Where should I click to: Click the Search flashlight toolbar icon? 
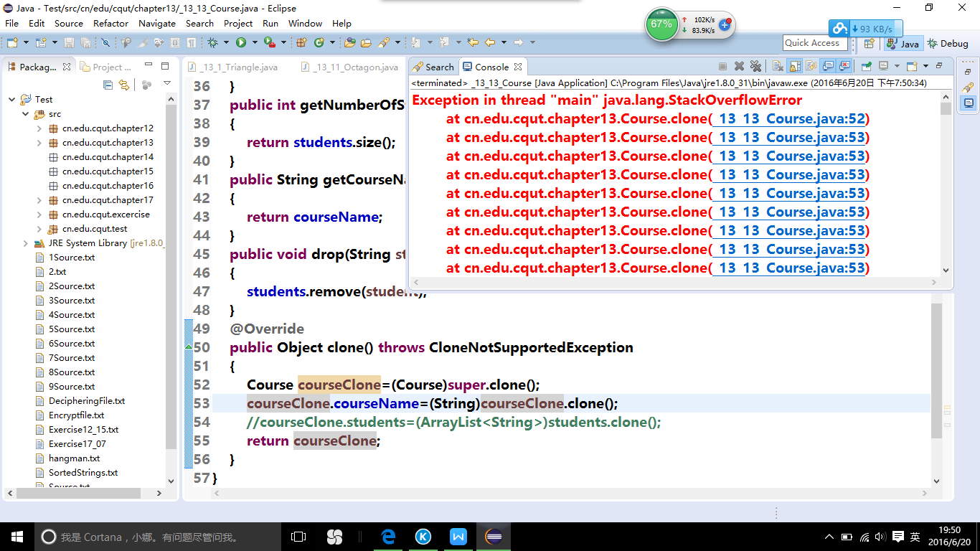(383, 43)
